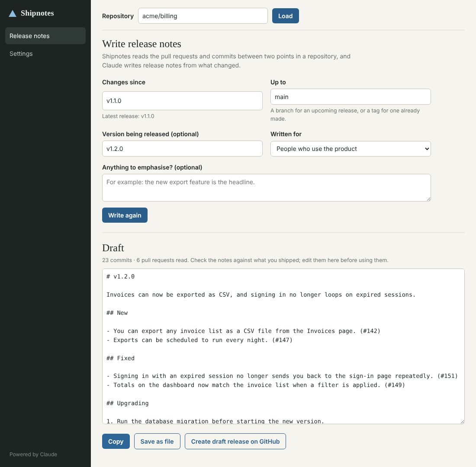
Task: Click the Draft editor resize handle
Action: click(462, 422)
